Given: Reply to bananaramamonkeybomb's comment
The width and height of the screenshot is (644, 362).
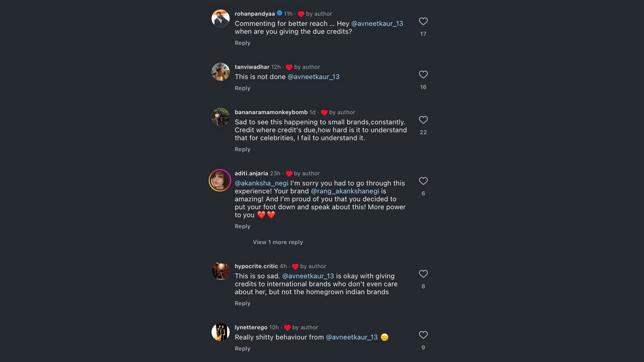Looking at the screenshot, I should coord(243,150).
